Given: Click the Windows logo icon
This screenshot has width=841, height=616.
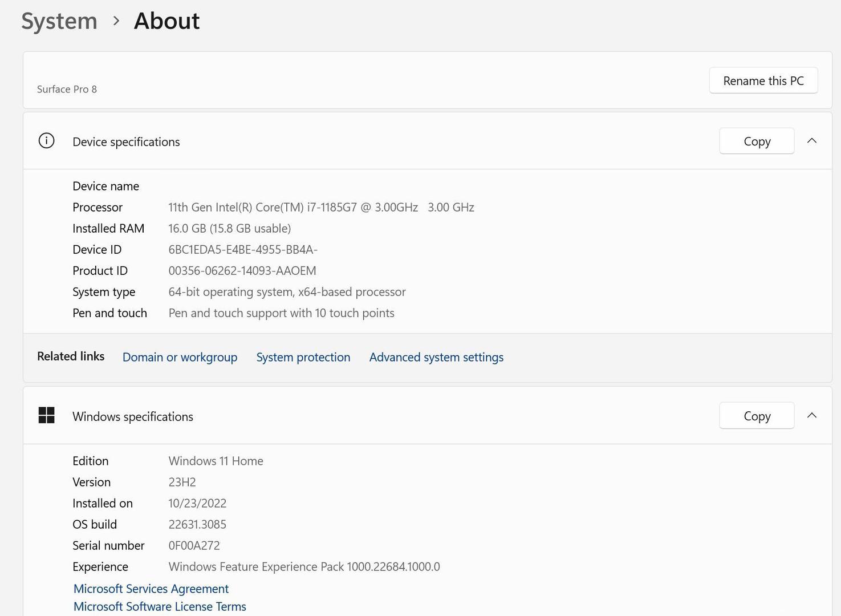Looking at the screenshot, I should [x=46, y=415].
